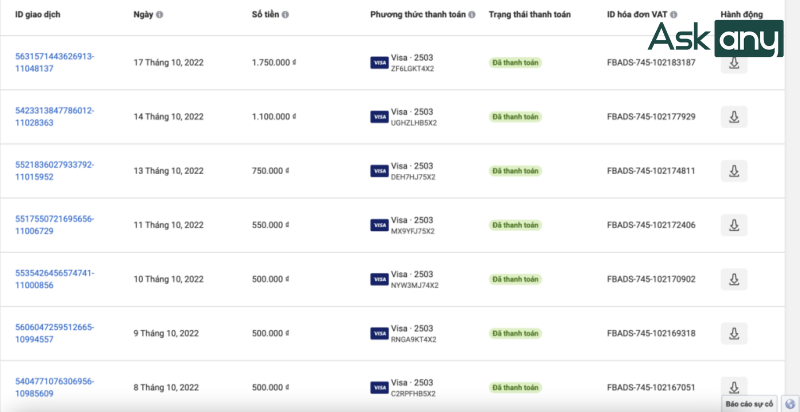Download invoice for 14 Tháng 10 transaction
The width and height of the screenshot is (800, 412).
pos(733,117)
